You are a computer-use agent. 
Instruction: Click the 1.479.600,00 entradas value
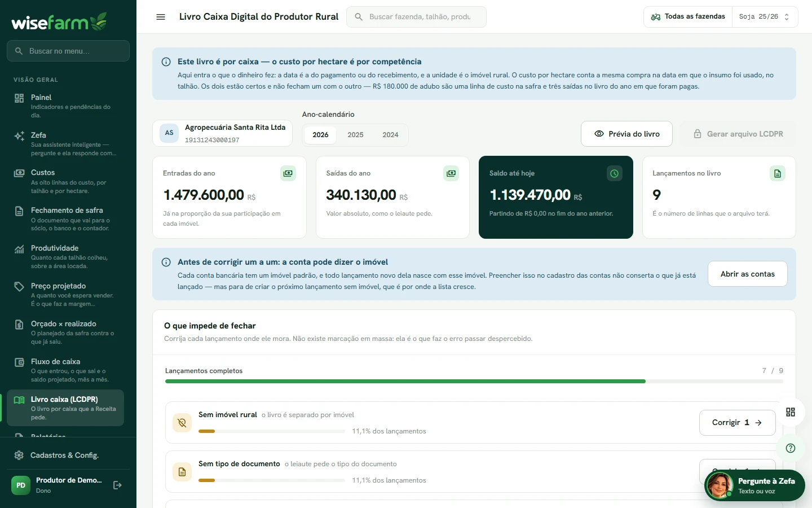coord(204,195)
